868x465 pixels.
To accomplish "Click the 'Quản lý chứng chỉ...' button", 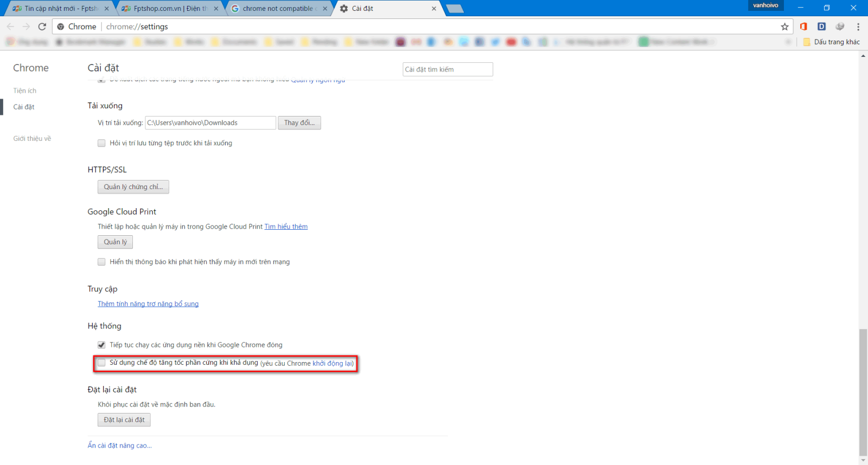I will pyautogui.click(x=133, y=187).
